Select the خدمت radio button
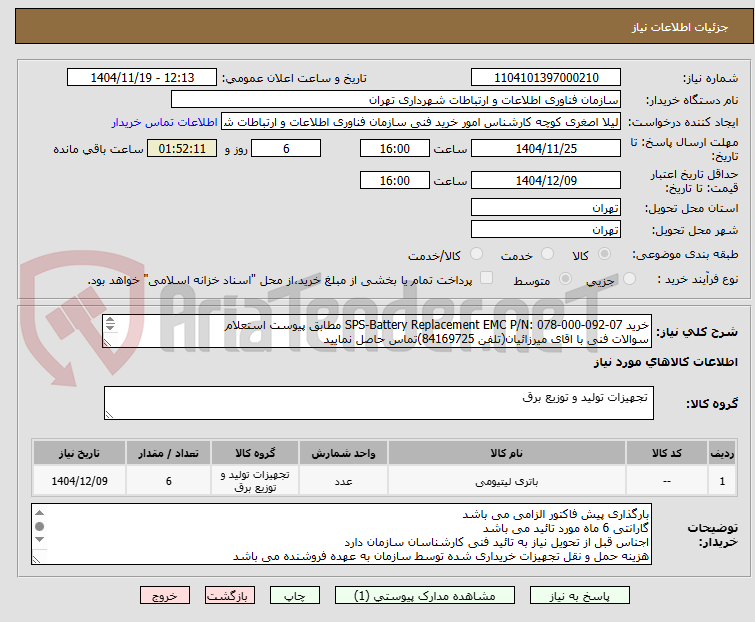 point(547,254)
